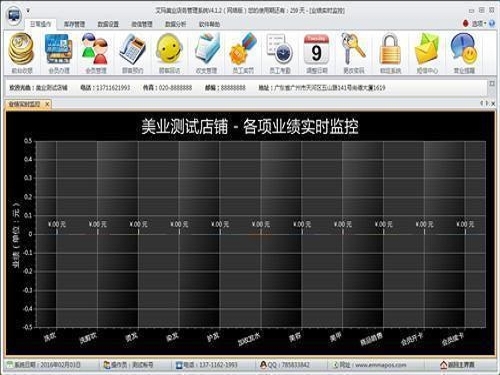Close the tab area with right-edge X

(x=493, y=104)
